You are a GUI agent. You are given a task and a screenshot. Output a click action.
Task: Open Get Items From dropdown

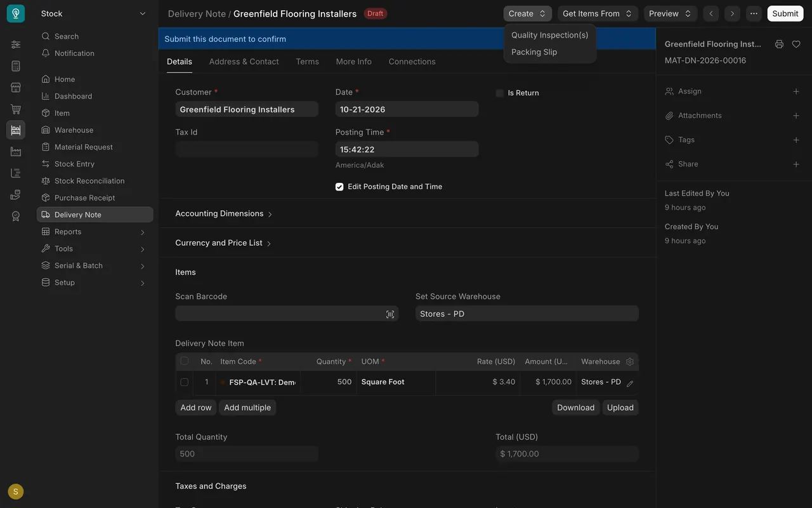point(598,13)
